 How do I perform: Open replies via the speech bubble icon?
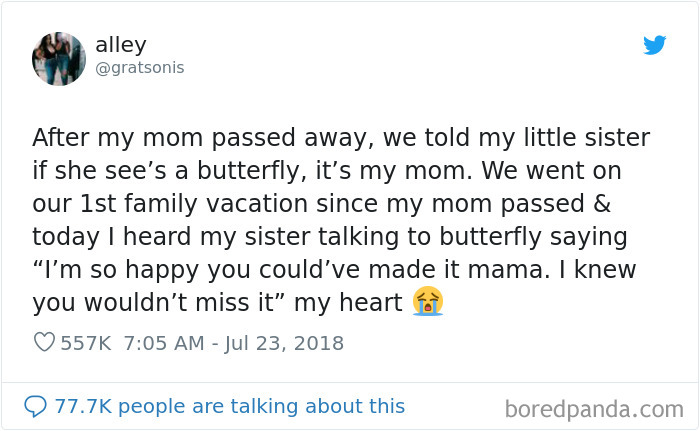tap(35, 406)
